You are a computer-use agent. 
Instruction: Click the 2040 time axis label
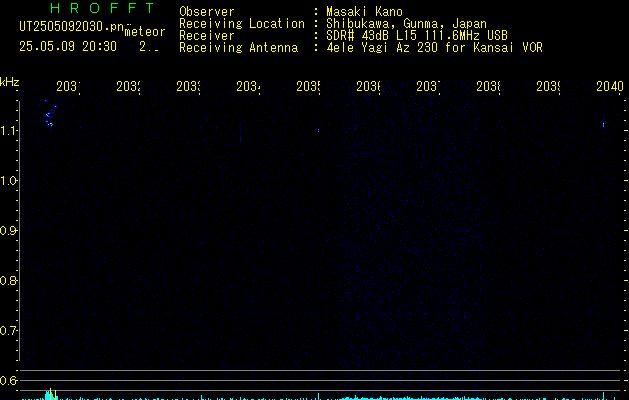tap(610, 86)
